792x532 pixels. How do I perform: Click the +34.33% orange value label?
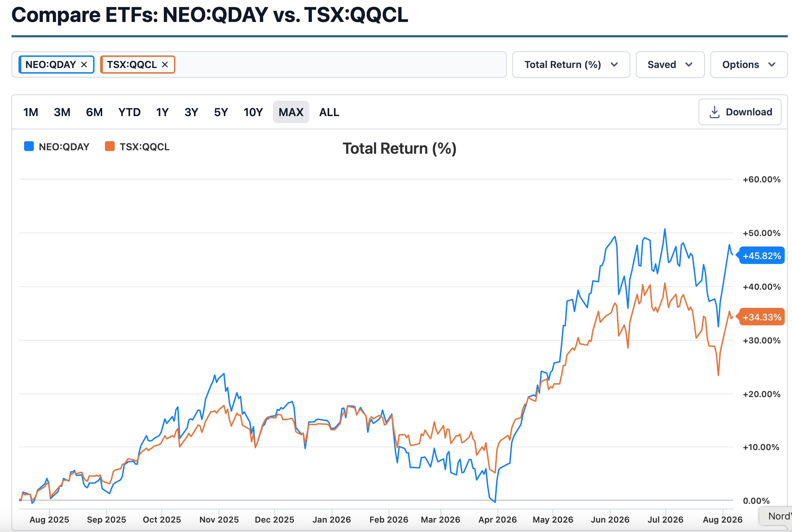(x=762, y=317)
